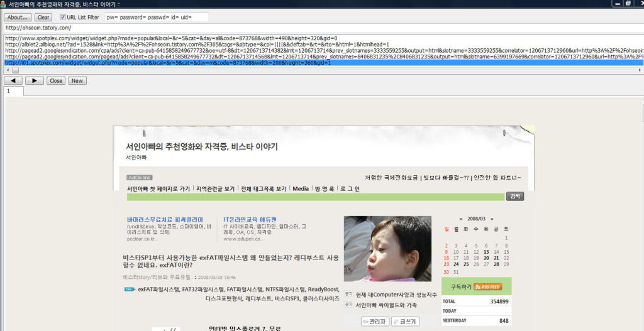The height and width of the screenshot is (331, 644).
Task: Open calendar date 20
Action: [x=486, y=258]
